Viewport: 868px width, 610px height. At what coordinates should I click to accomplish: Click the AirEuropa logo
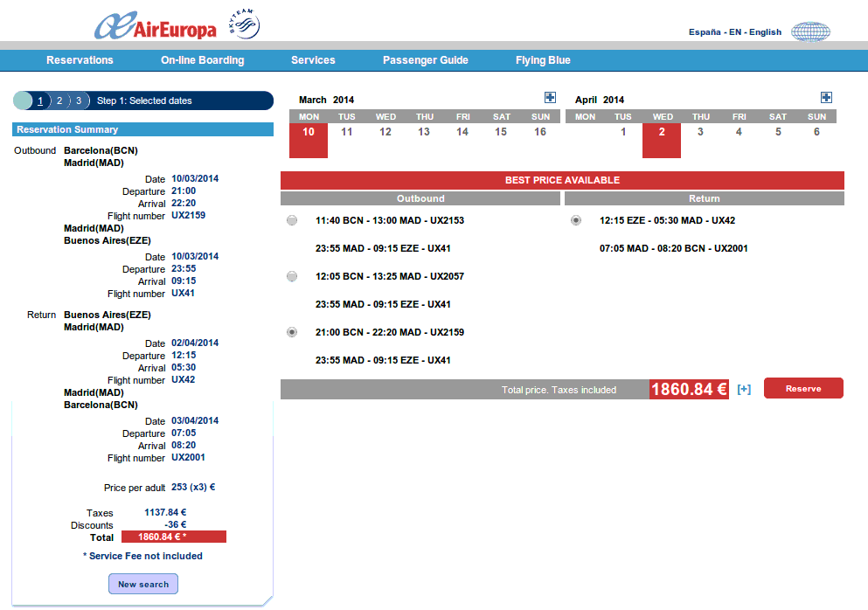click(x=156, y=25)
